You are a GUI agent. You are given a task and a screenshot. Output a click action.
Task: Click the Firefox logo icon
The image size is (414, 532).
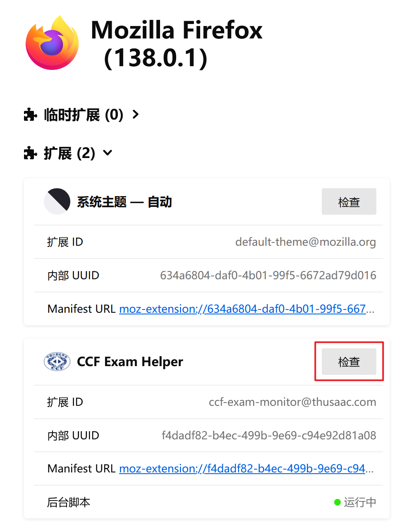pos(52,43)
